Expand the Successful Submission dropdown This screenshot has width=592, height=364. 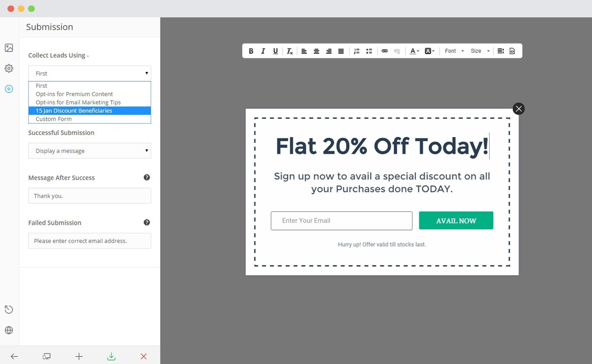[x=90, y=151]
